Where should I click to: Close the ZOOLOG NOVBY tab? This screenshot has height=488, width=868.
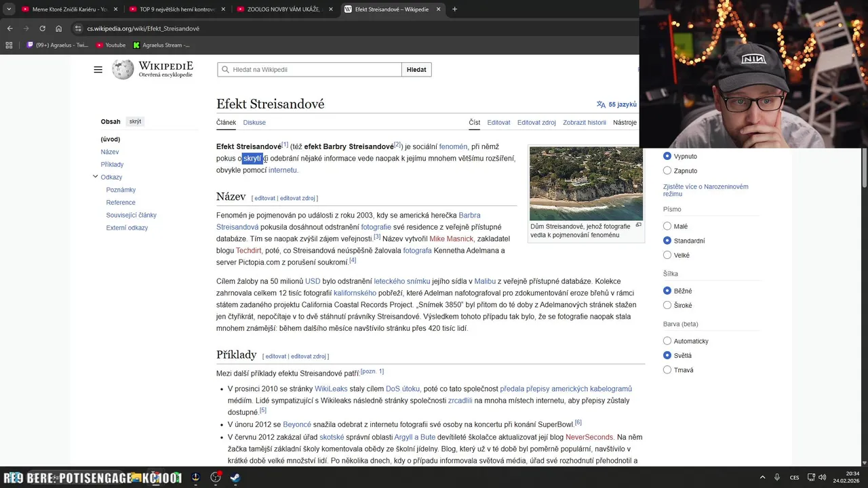pyautogui.click(x=331, y=9)
